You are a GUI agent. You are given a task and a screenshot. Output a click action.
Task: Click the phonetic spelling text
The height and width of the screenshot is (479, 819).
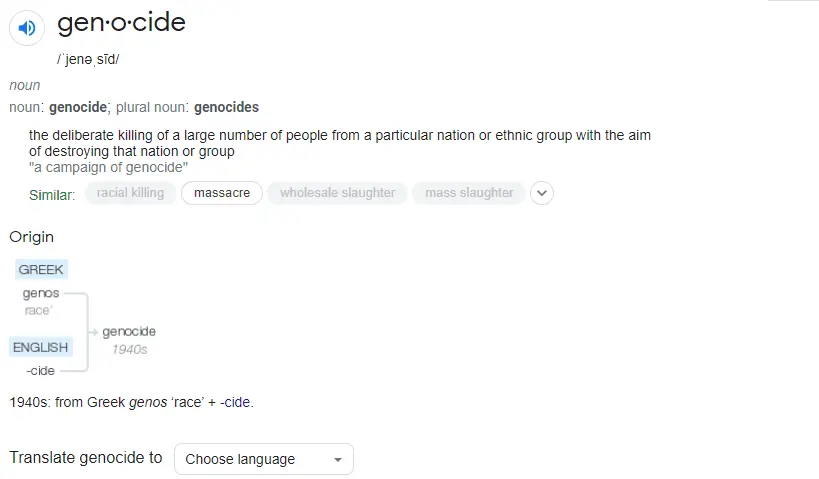coord(89,59)
